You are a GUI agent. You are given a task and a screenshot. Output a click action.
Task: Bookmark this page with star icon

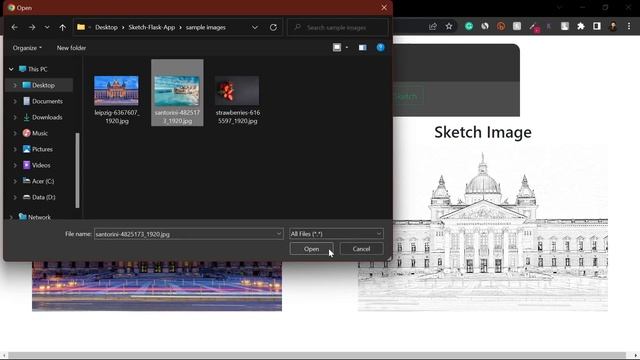(449, 27)
